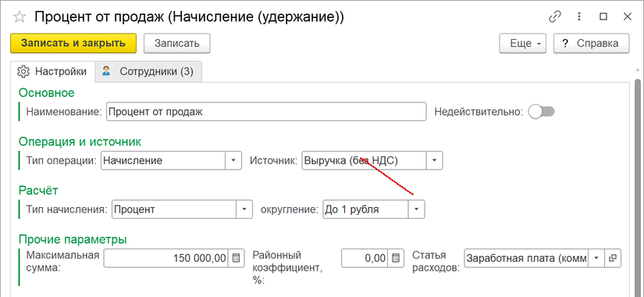Click the Районный коэффициент value 0,00

365,259
